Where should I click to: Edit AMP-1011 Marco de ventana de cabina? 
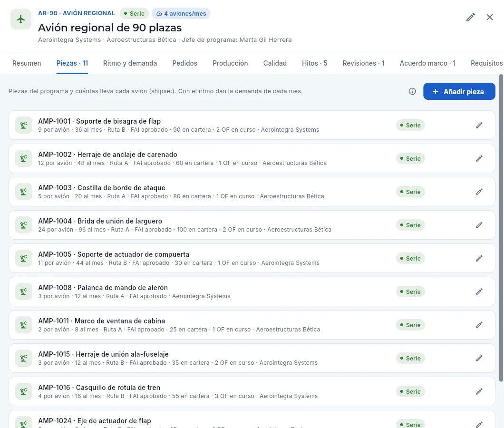coord(479,325)
